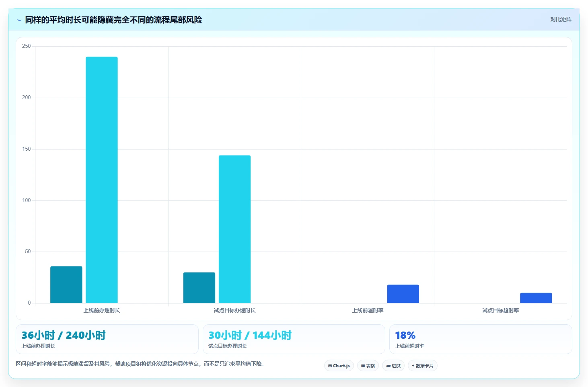
Task: Select the 表格 chip
Action: pos(368,366)
